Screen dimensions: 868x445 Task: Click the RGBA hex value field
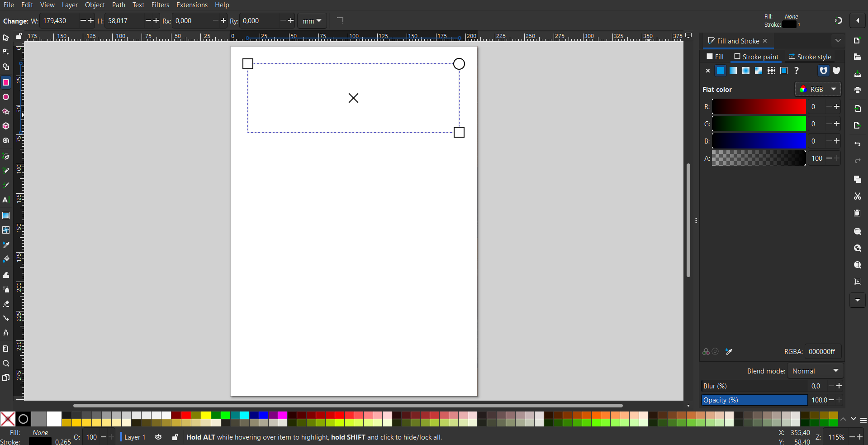click(x=822, y=351)
